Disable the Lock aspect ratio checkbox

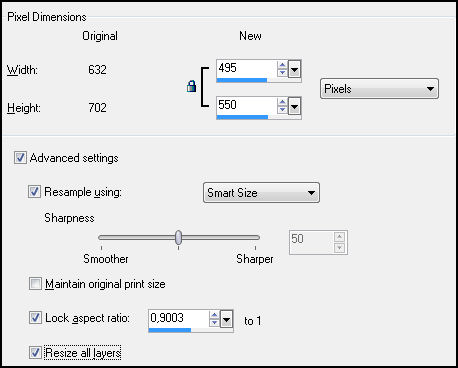coord(35,318)
